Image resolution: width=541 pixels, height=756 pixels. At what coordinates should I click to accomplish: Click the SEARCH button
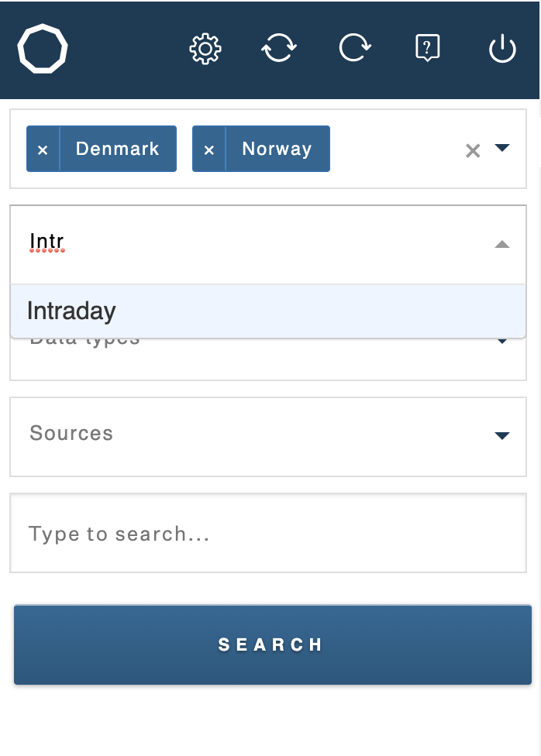coord(273,644)
